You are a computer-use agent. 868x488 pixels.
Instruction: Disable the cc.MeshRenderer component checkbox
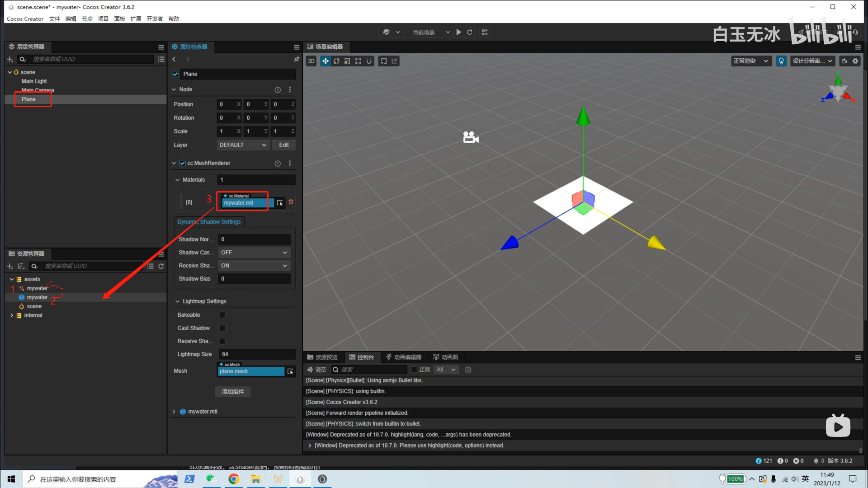(182, 163)
